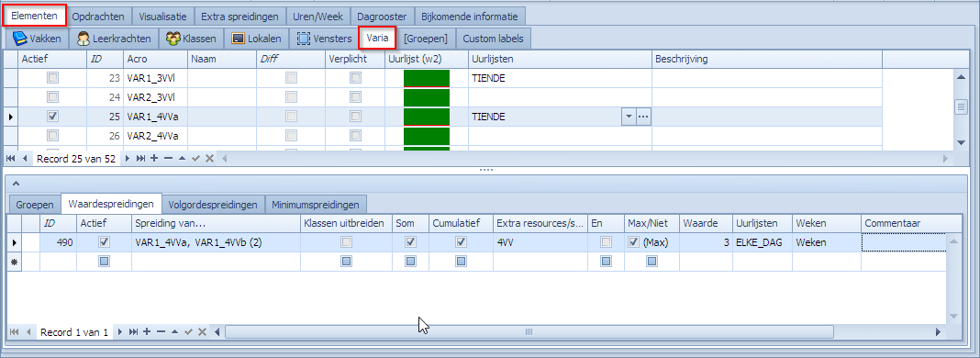This screenshot has width=980, height=358.
Task: Click the Commentaar field of row 490
Action: 903,242
